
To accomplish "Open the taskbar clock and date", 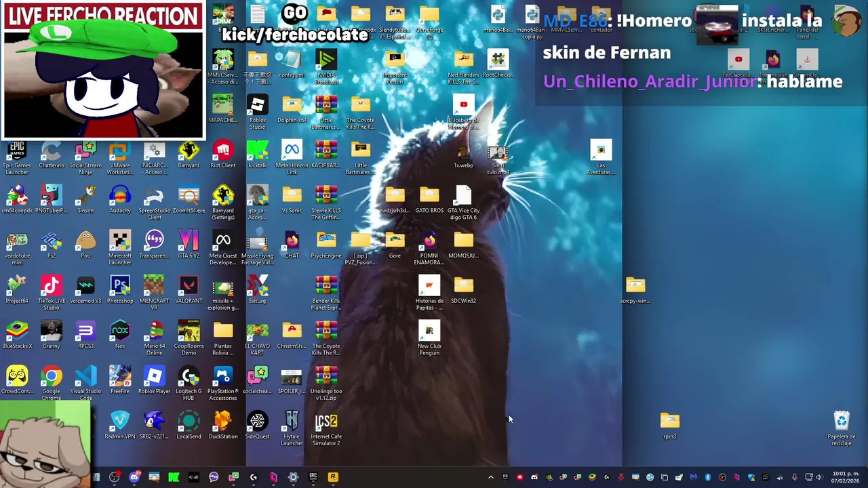I will pyautogui.click(x=846, y=477).
